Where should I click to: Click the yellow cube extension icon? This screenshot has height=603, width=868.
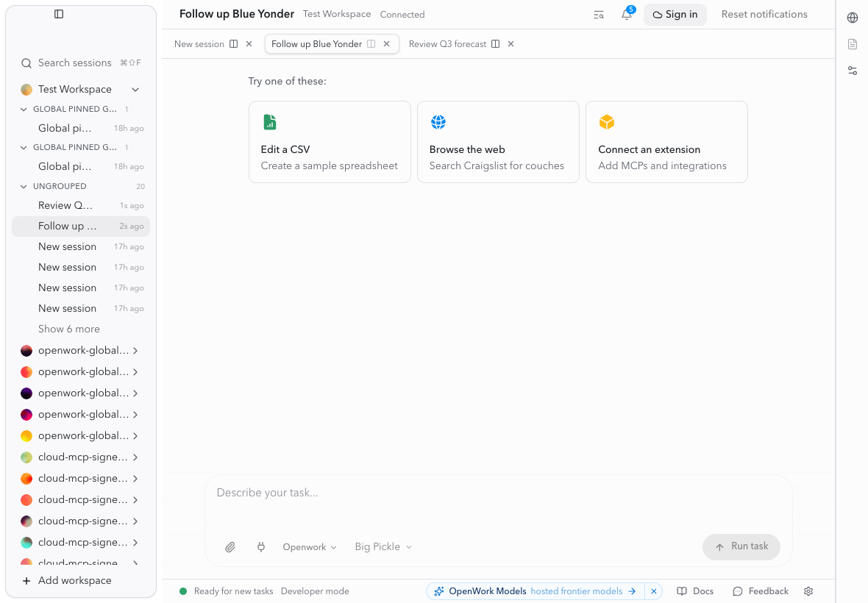click(x=607, y=122)
